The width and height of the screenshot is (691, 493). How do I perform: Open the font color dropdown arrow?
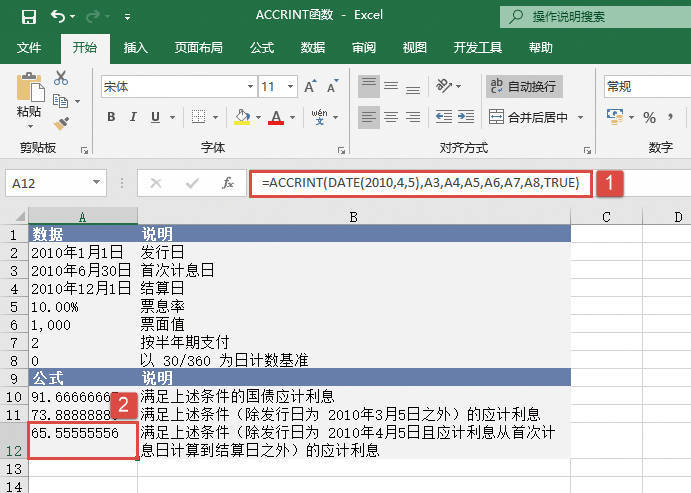[292, 117]
